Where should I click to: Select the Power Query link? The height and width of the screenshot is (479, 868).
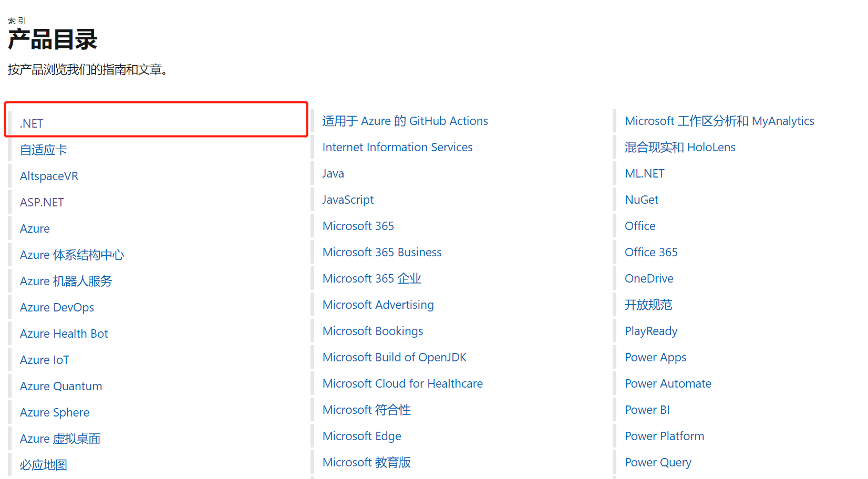[658, 462]
